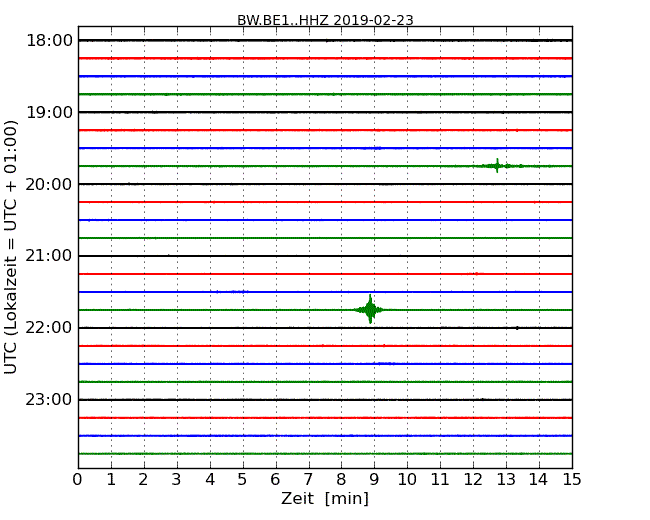The image size is (650, 520).
Task: Click x-axis tick label 15
Action: point(572,479)
